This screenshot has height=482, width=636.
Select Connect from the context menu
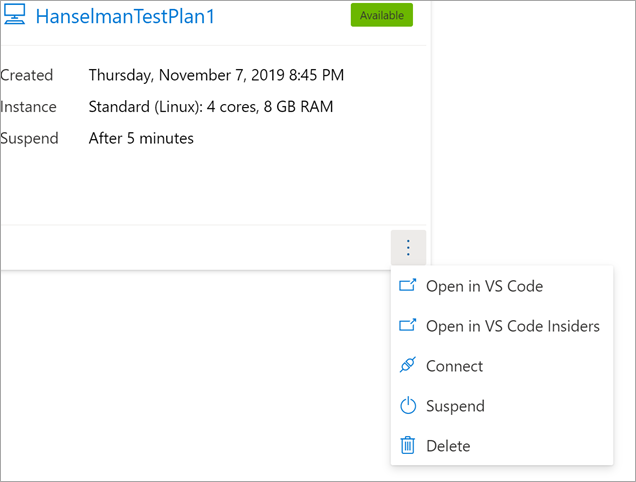[502, 366]
